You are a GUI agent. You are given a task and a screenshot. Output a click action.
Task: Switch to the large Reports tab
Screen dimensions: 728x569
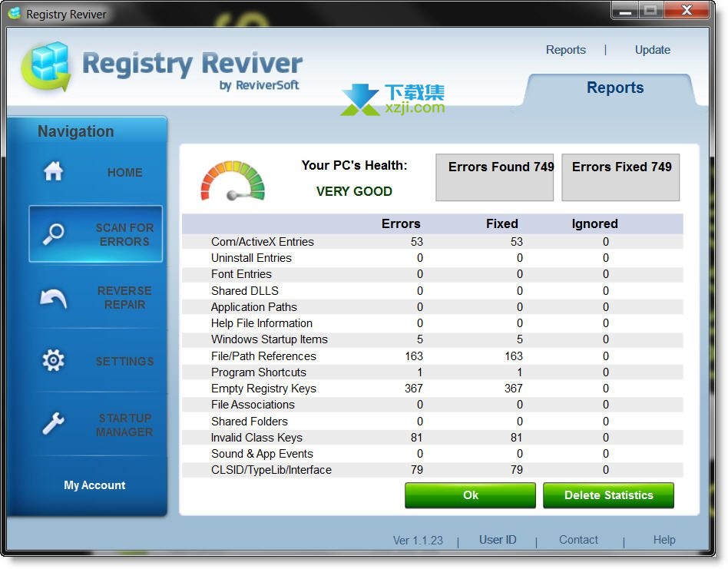[614, 88]
